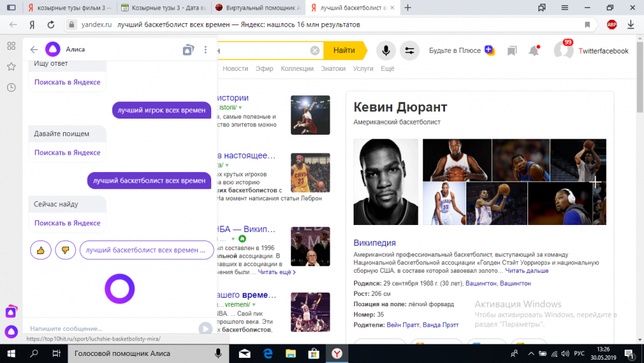
Task: Open the Yandex collections bookmark icon
Action: pyautogui.click(x=512, y=51)
